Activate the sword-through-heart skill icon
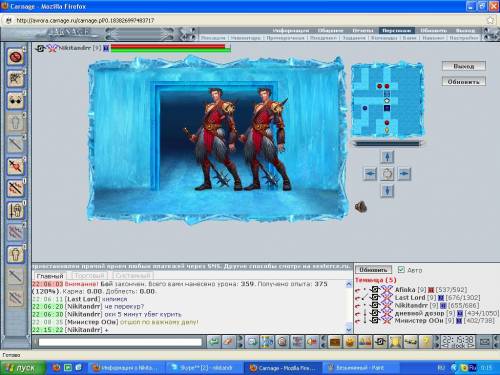Screen dimensions: 500x375 15,166
